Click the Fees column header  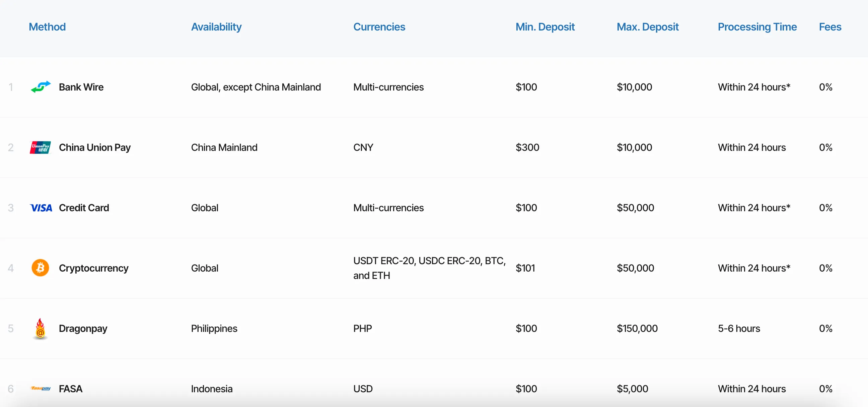point(830,26)
